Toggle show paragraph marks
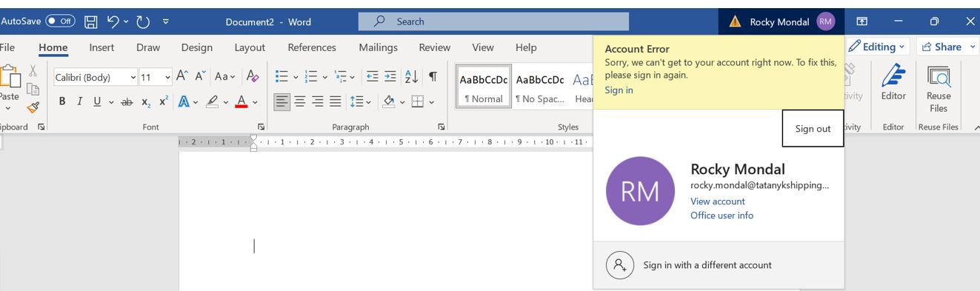980x291 pixels. 433,76
